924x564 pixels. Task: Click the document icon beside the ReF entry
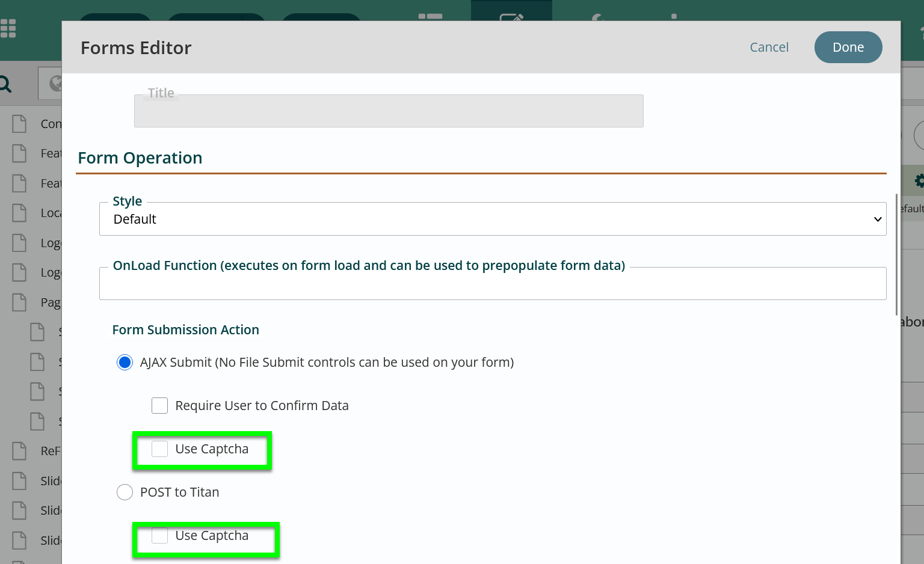19,450
